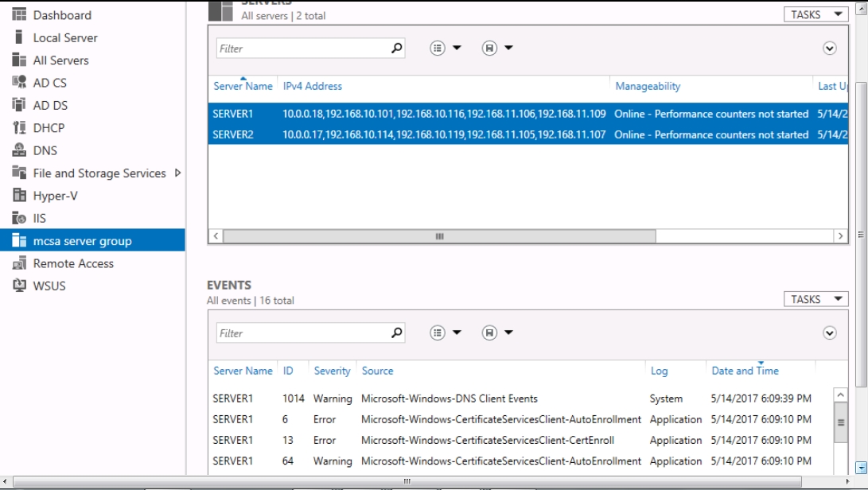868x490 pixels.
Task: Expand File and Storage Services submenu arrow
Action: pos(177,173)
